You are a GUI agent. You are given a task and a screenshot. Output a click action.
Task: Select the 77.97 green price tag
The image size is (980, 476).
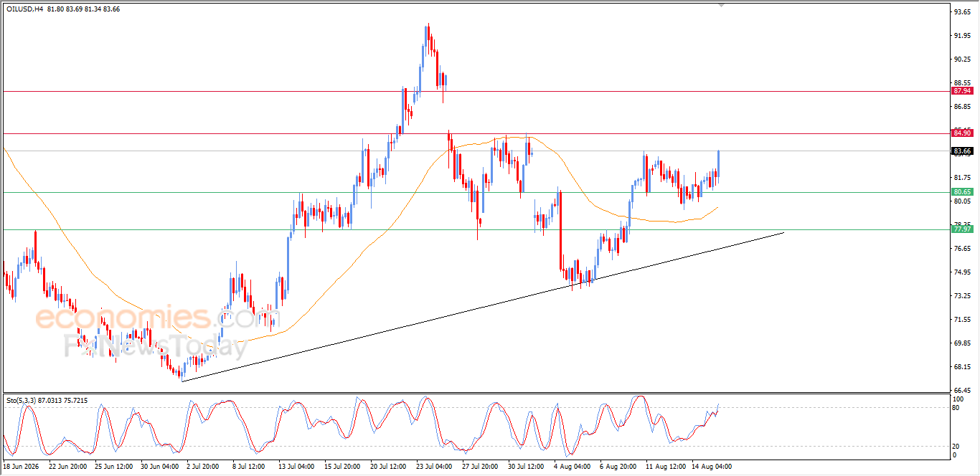pos(962,229)
